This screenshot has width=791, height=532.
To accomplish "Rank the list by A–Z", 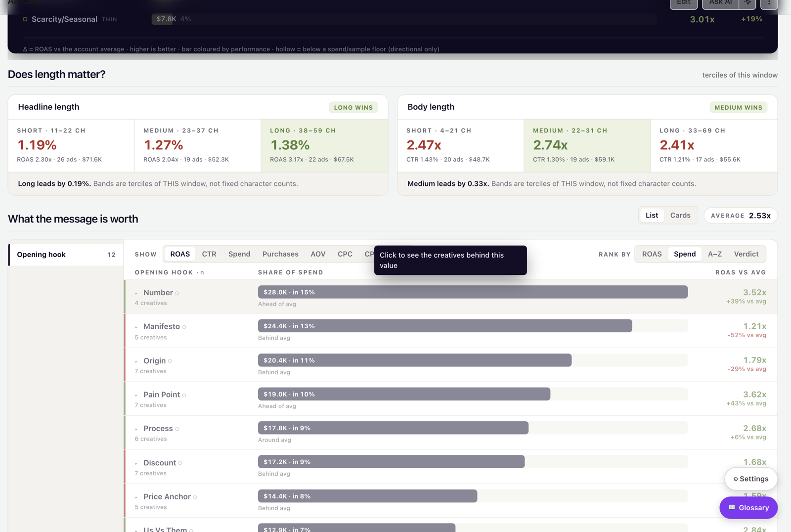I will (715, 254).
